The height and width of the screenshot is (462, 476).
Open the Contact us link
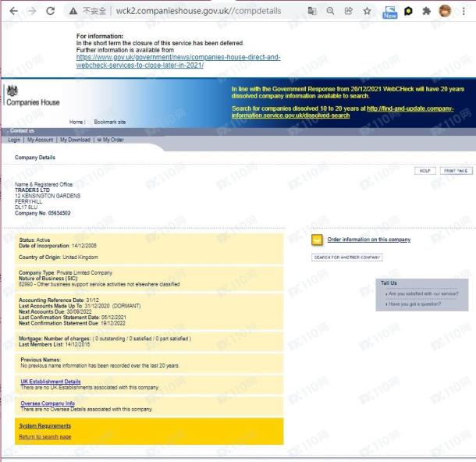(22, 131)
